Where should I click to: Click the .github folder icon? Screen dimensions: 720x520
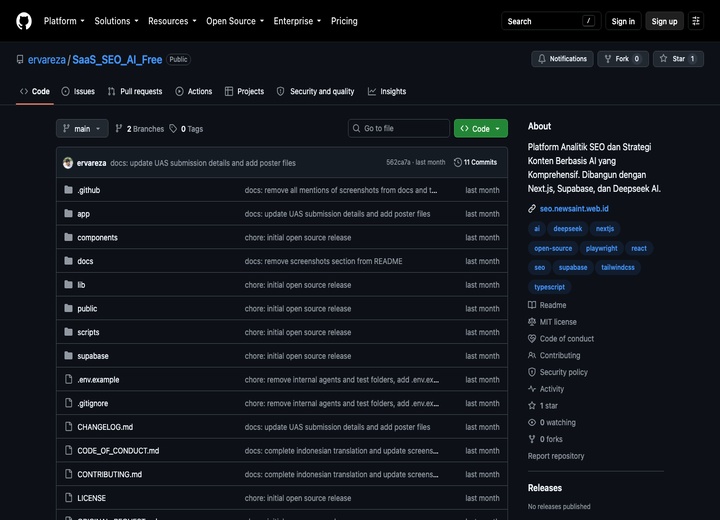click(68, 190)
